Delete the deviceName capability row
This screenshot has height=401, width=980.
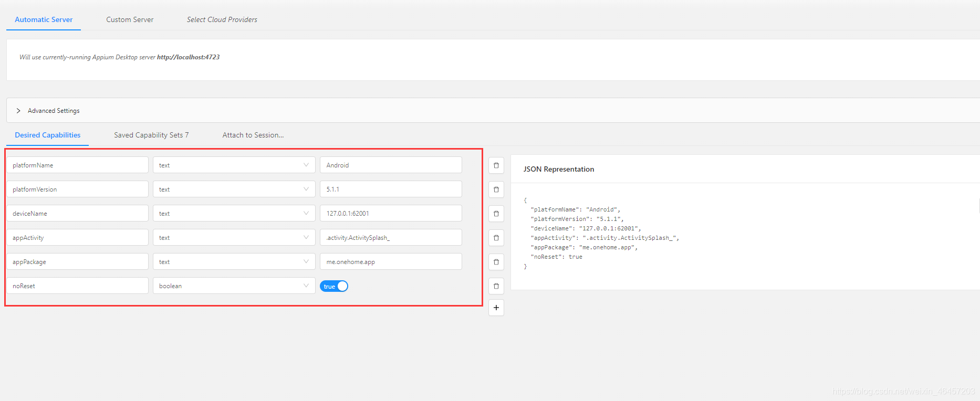(x=496, y=214)
